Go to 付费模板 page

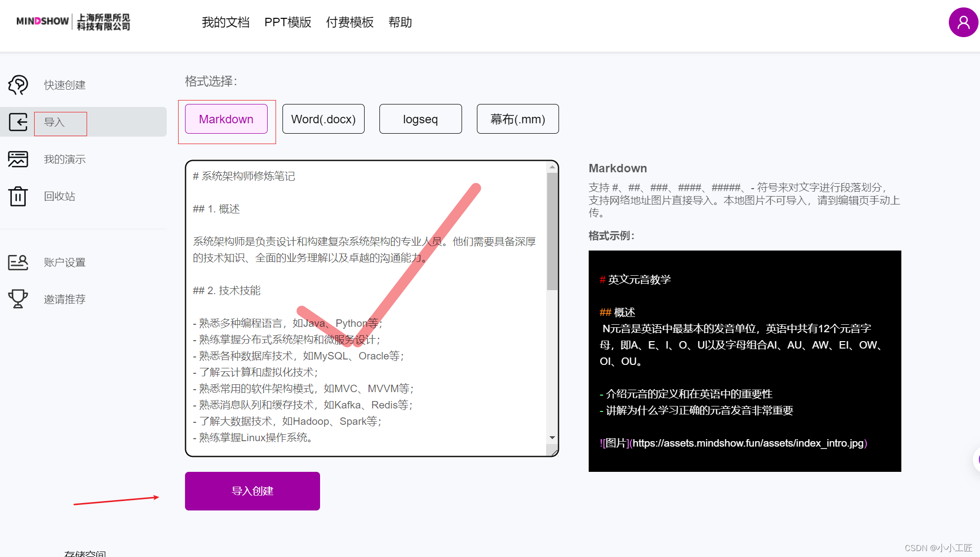[349, 22]
